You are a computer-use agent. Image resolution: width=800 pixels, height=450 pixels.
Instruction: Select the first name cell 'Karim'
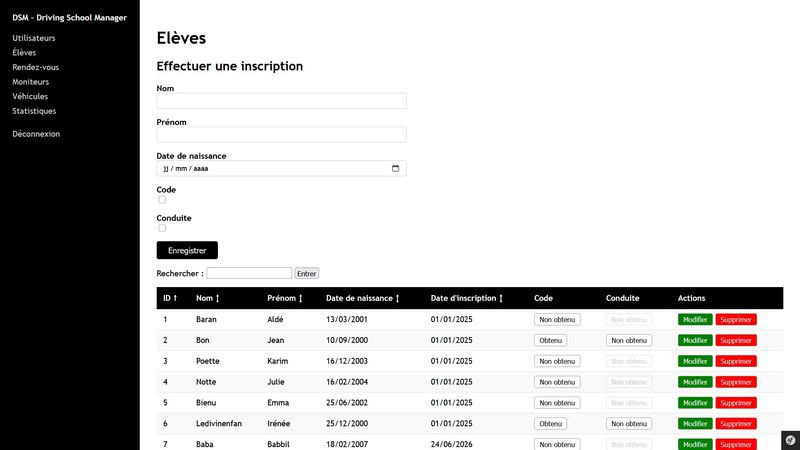click(278, 361)
